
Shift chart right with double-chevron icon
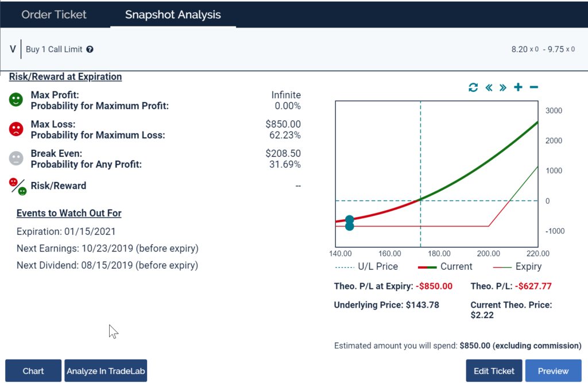coord(503,87)
